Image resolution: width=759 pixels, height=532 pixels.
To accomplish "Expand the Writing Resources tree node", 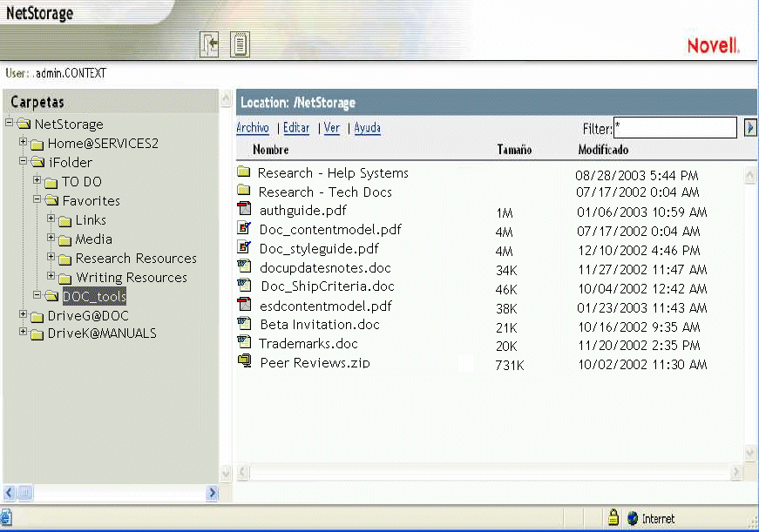I will [x=51, y=276].
